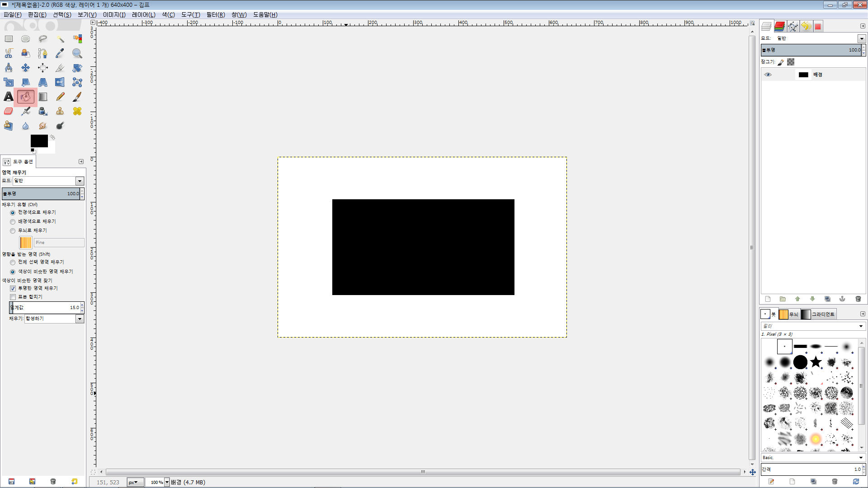The height and width of the screenshot is (488, 868).
Task: Select the Foreground Select tool
Action: pos(26,53)
